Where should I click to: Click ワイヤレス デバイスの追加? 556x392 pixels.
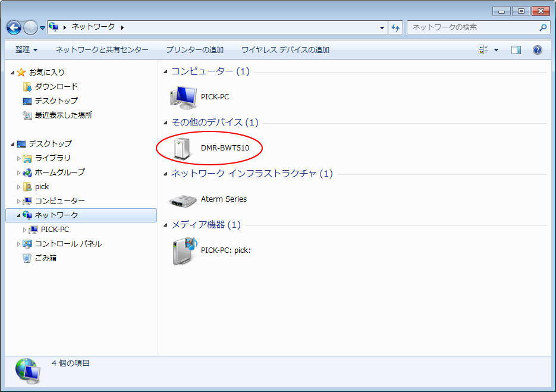point(285,49)
